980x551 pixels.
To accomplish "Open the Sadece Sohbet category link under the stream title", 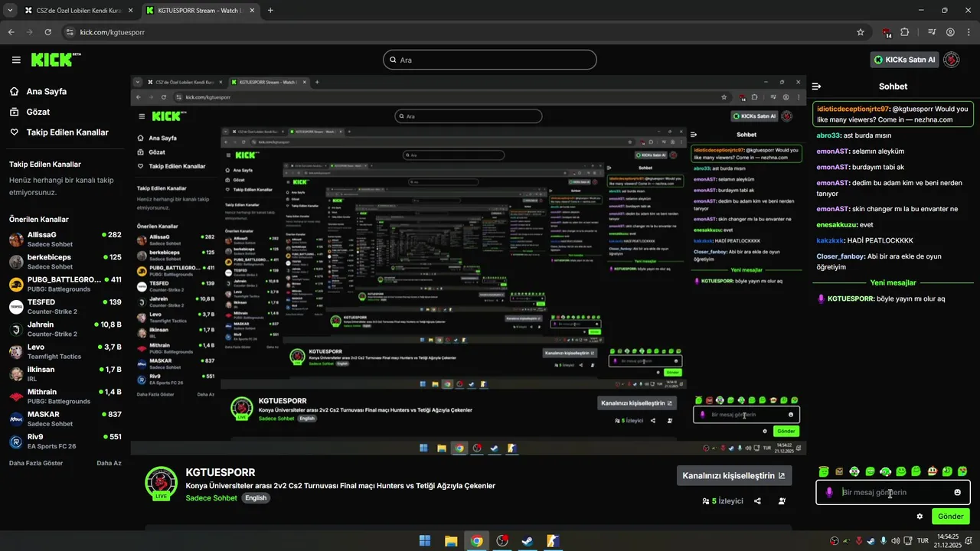I will tap(211, 498).
